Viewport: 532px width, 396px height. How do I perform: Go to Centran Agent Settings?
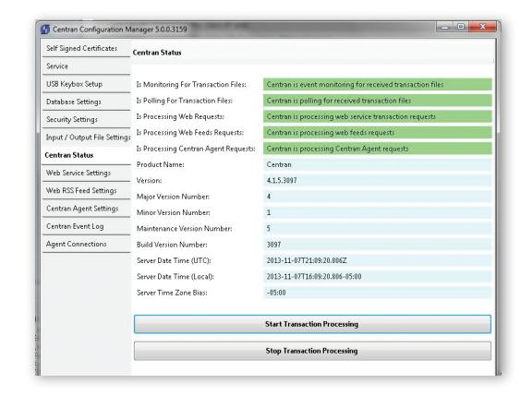(86, 209)
